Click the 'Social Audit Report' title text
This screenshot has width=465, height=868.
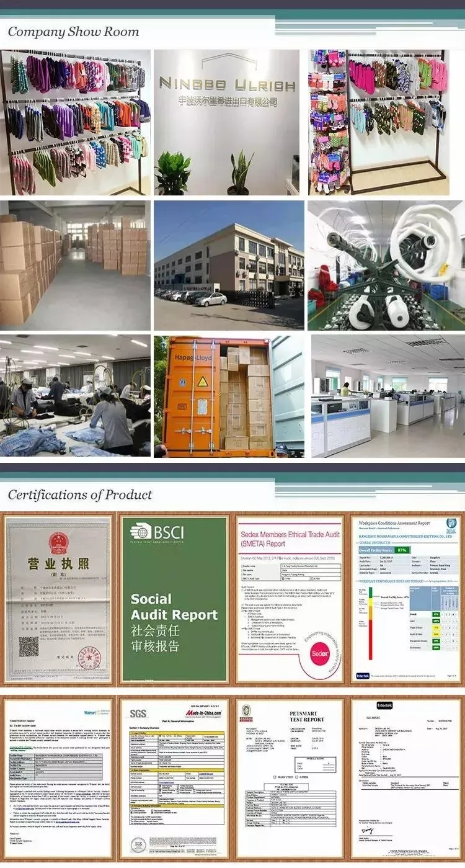pos(174,607)
